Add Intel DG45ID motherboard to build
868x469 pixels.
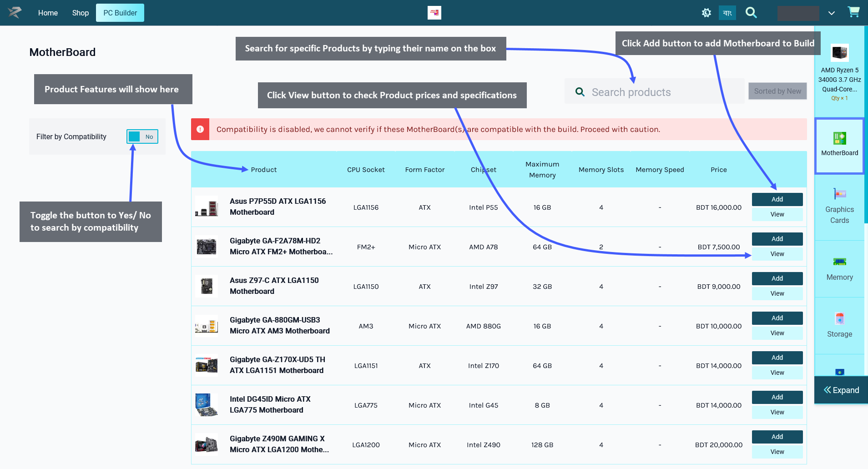point(777,397)
